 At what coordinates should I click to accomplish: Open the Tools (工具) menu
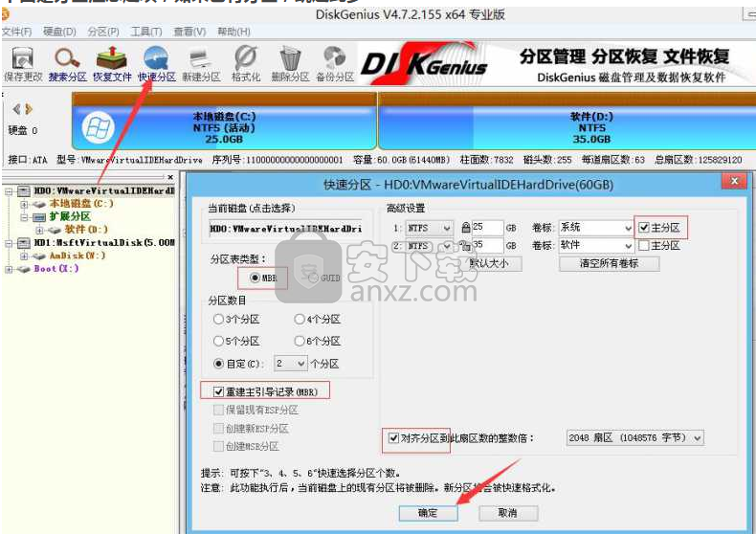pyautogui.click(x=146, y=32)
